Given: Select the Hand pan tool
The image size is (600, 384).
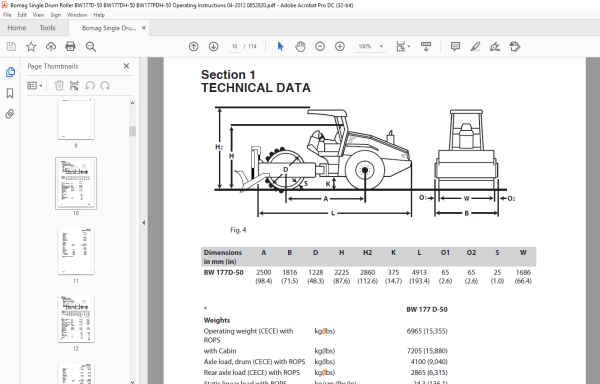Looking at the screenshot, I should [x=300, y=47].
